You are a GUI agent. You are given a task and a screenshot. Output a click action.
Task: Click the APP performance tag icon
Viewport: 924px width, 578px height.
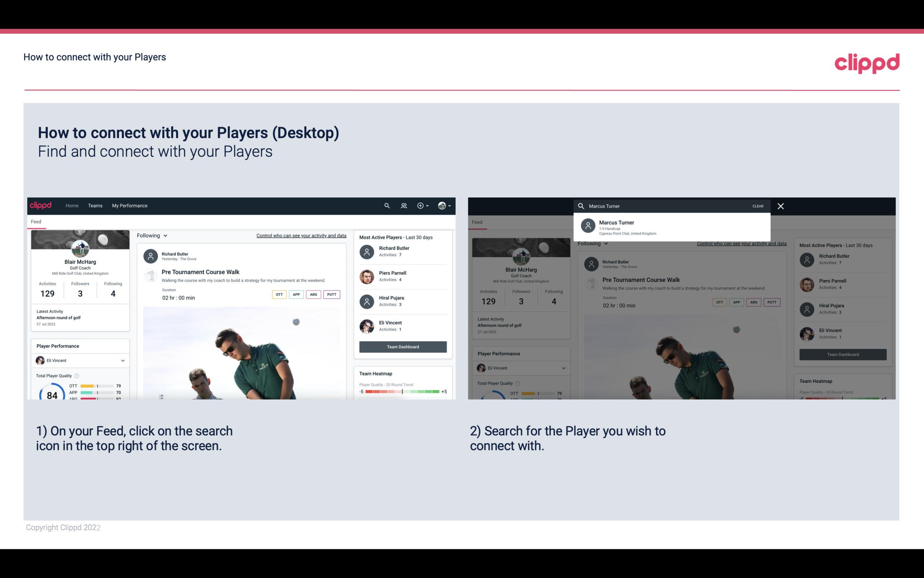point(296,294)
